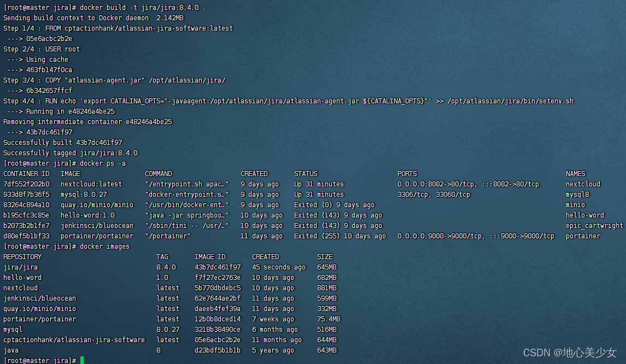Select the setenv.sh path in Step 4/4
Screen dimensions: 626x364
coord(510,101)
